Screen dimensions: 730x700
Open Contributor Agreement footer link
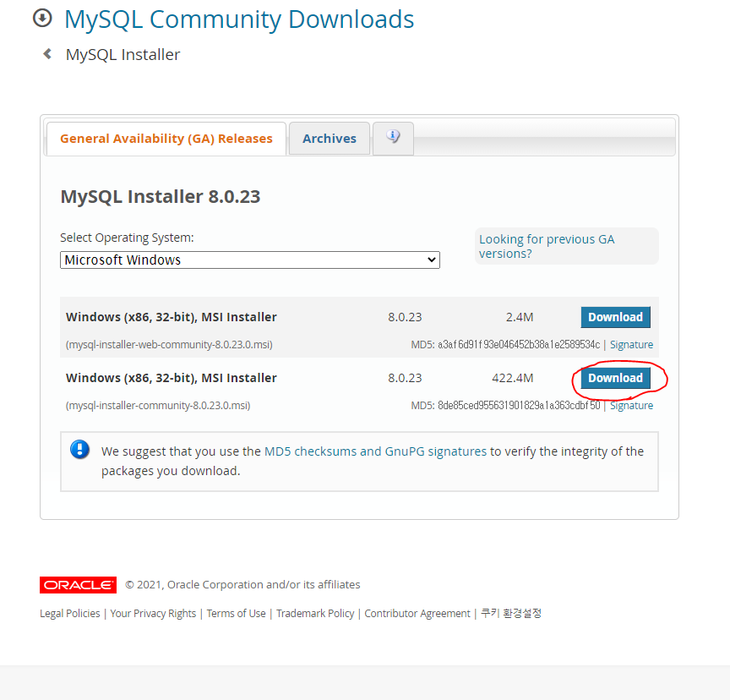417,614
